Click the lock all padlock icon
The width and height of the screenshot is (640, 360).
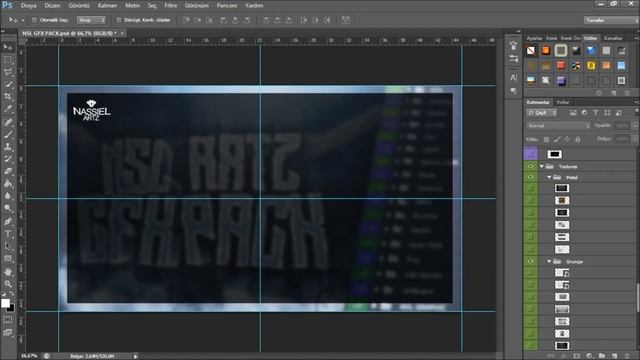pyautogui.click(x=578, y=140)
